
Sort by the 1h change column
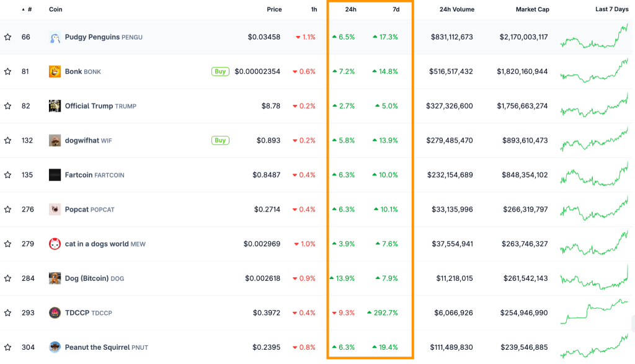(314, 9)
